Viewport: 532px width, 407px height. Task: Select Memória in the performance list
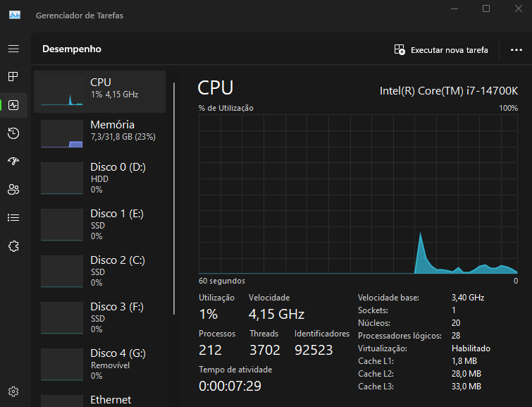[x=100, y=134]
